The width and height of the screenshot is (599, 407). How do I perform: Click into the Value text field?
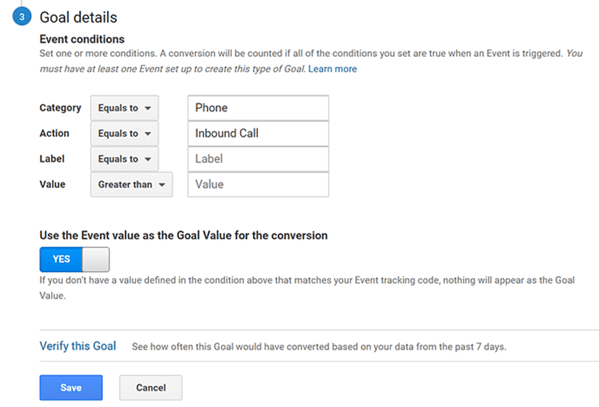coord(258,184)
